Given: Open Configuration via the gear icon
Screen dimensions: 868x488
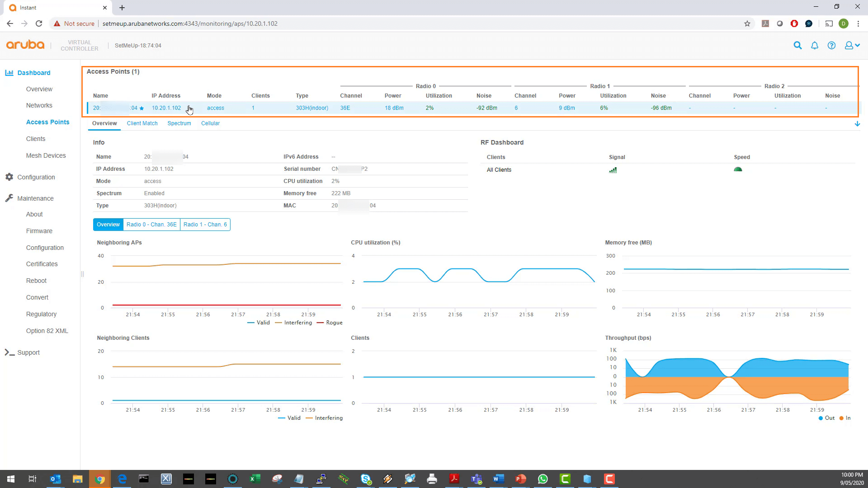Looking at the screenshot, I should point(9,177).
